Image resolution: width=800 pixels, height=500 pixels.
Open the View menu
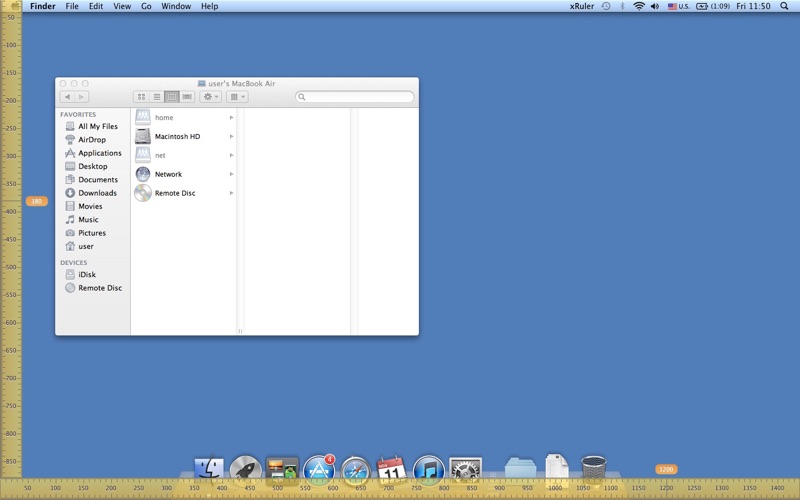tap(122, 6)
